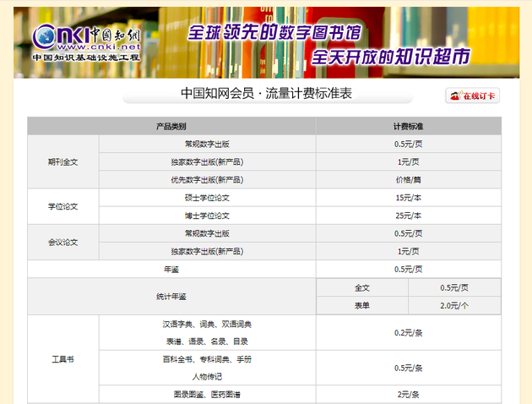This screenshot has width=532, height=404.
Task: Click the 在线订卡 online order button
Action: tap(472, 96)
